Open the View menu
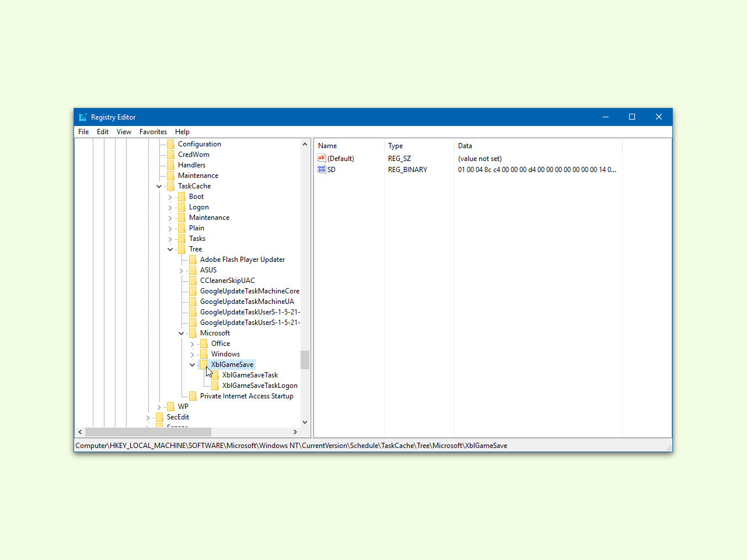The width and height of the screenshot is (747, 560). (x=124, y=132)
